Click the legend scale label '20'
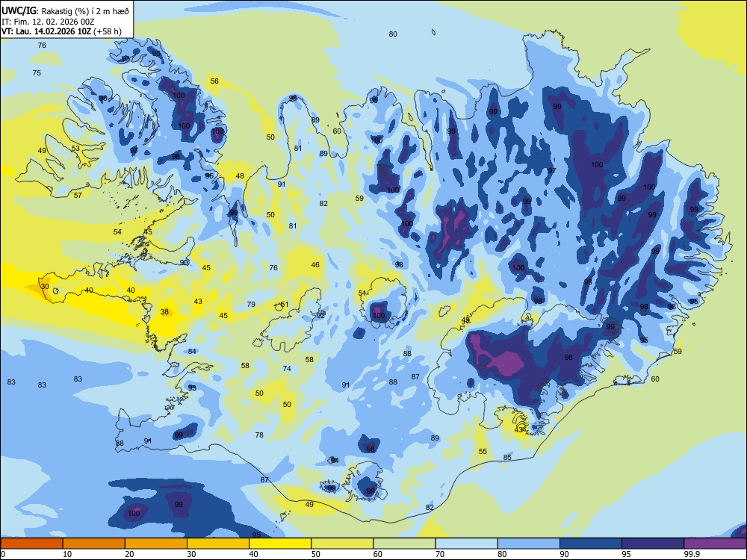The image size is (747, 560). coord(129,554)
